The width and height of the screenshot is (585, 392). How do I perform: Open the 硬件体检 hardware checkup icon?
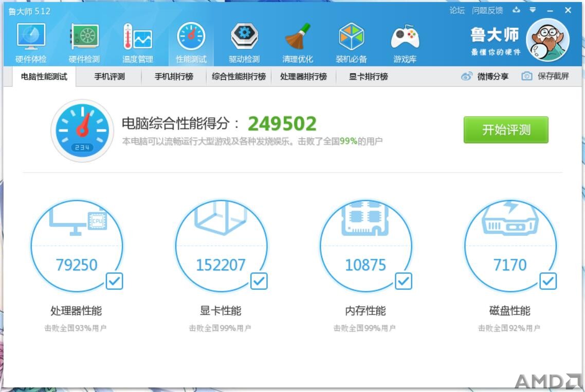tap(31, 36)
